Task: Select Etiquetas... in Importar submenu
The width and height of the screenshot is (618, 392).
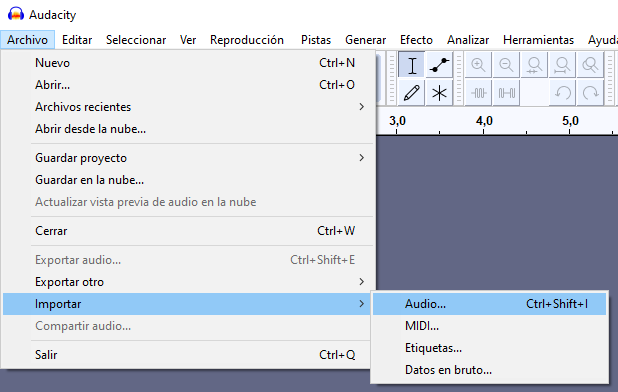Action: (489, 348)
